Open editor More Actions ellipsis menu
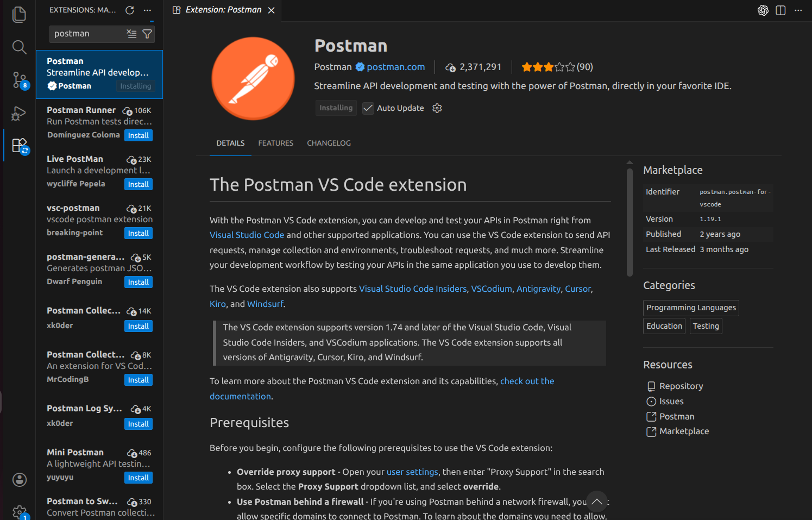 pos(798,10)
